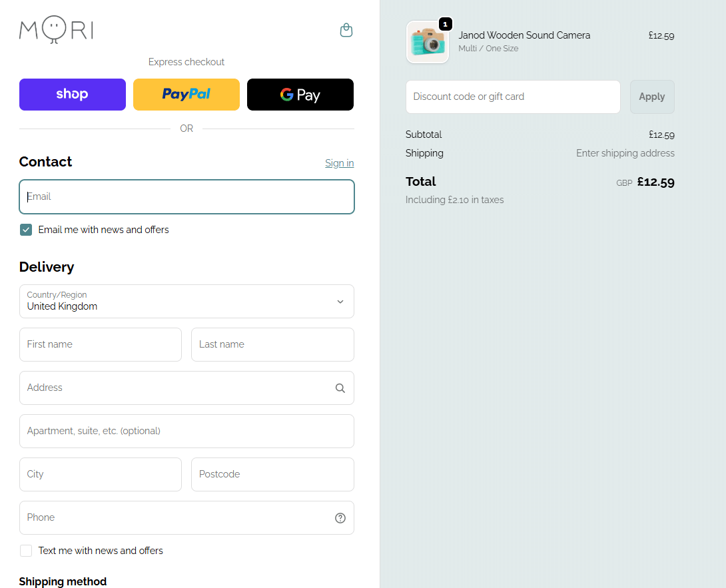Pay with Shop Pay express button
The width and height of the screenshot is (726, 588).
click(73, 95)
